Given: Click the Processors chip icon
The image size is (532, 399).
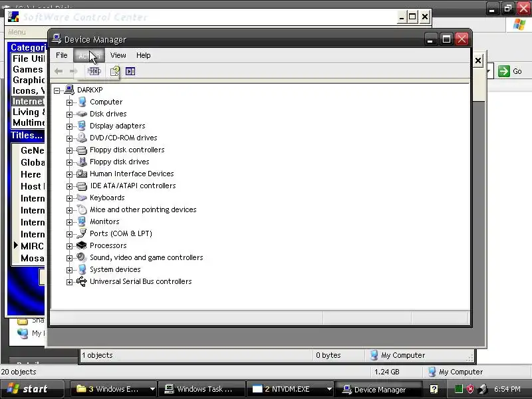Looking at the screenshot, I should click(82, 245).
